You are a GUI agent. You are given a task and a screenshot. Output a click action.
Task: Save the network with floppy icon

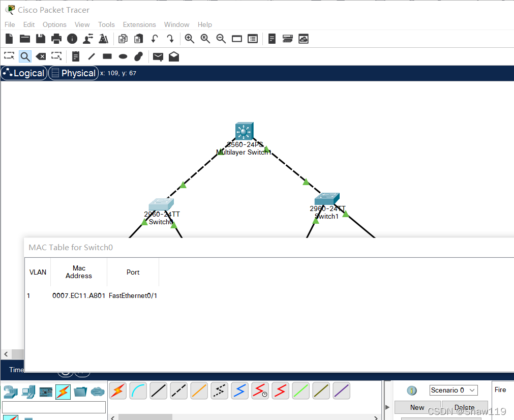pos(41,39)
